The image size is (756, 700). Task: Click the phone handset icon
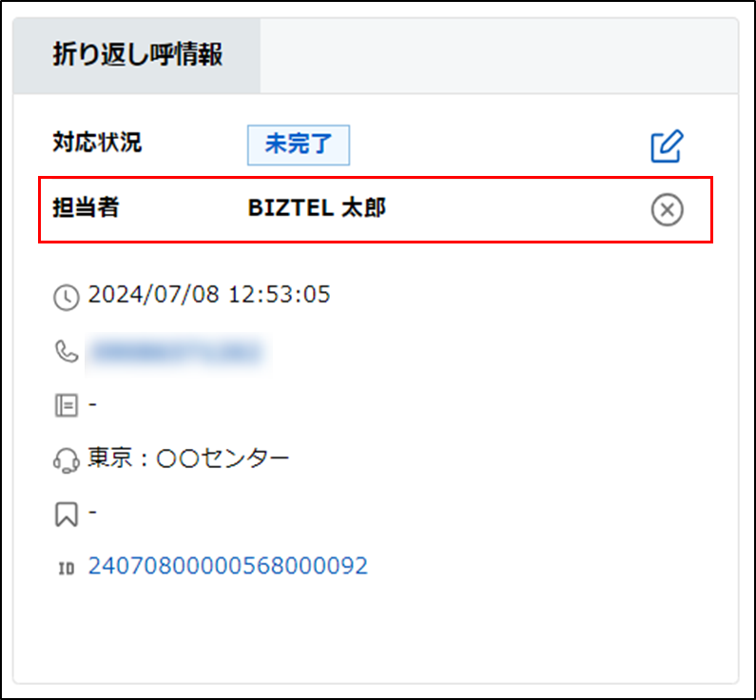[x=66, y=352]
